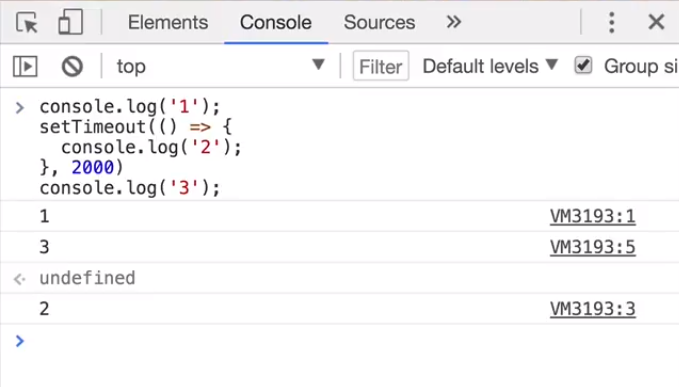This screenshot has height=387, width=679.
Task: Uncheck the Group similar checkbox
Action: click(583, 66)
